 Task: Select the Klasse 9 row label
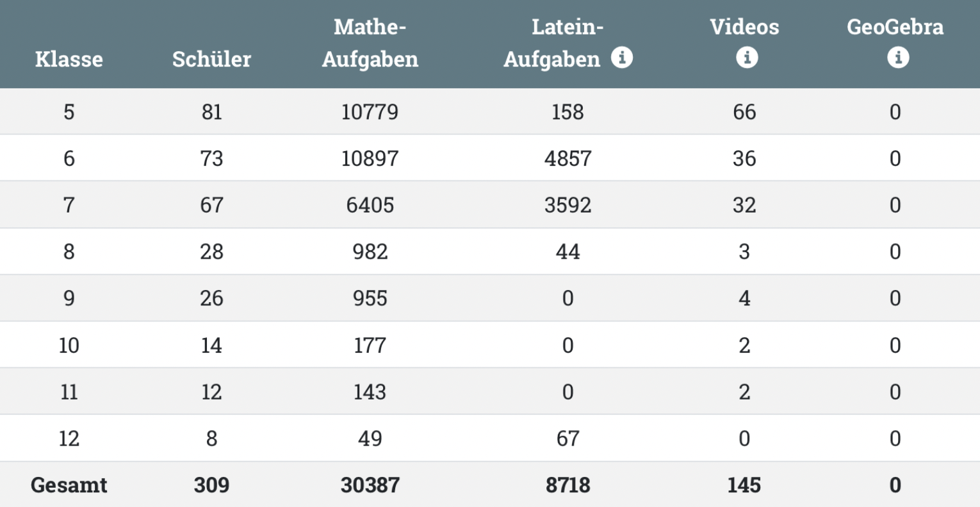69,298
